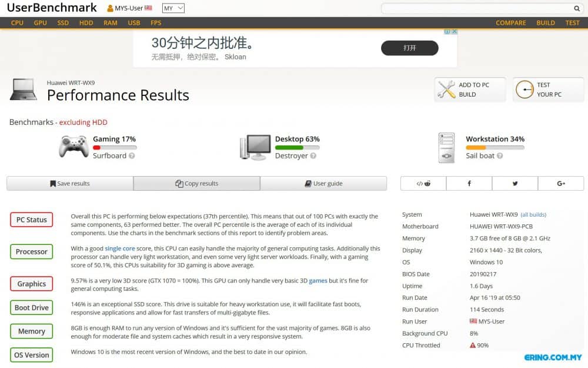Image resolution: width=588 pixels, height=368 pixels.
Task: Click the ad info icon
Action: tap(447, 32)
